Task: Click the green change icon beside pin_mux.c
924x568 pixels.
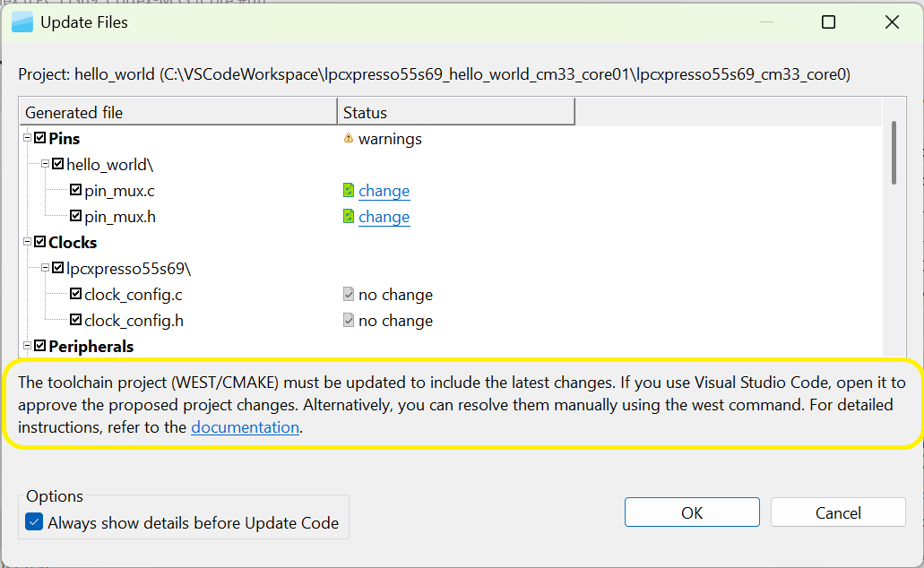Action: click(x=347, y=190)
